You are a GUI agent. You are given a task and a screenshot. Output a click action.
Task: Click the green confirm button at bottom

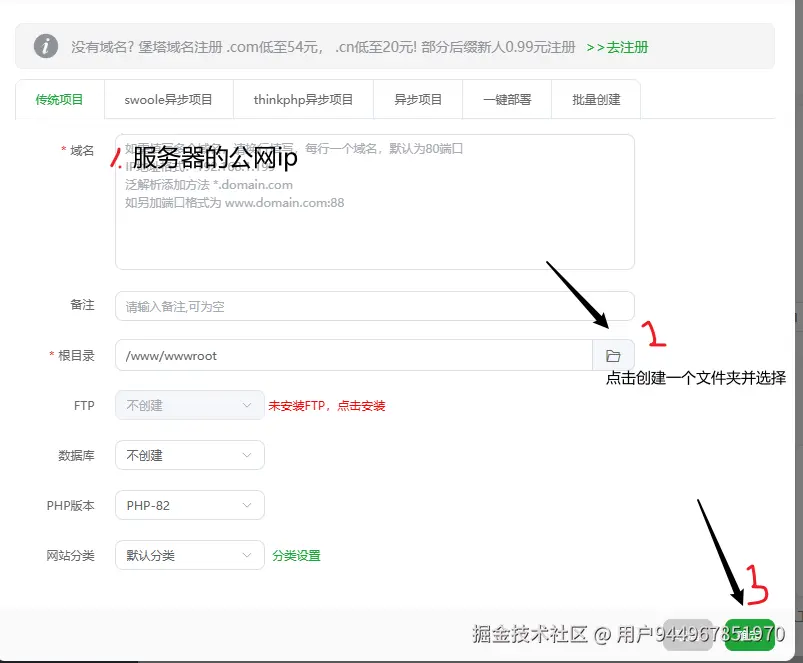[750, 635]
